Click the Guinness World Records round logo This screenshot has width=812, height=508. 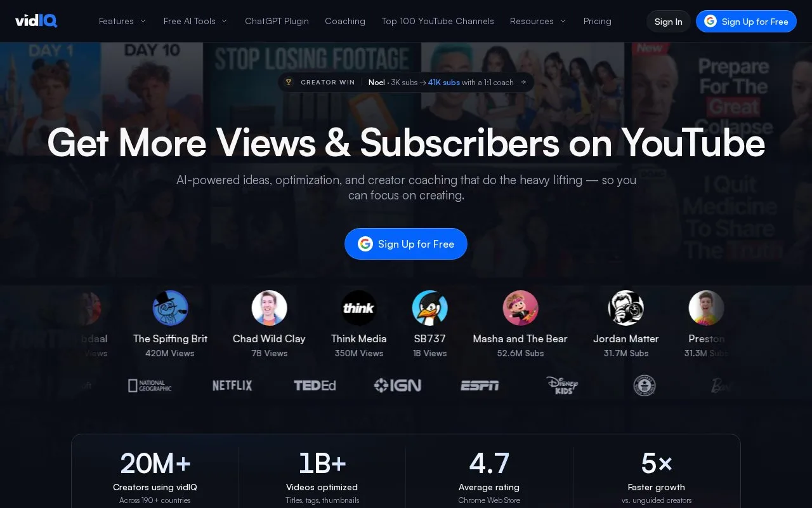point(645,385)
